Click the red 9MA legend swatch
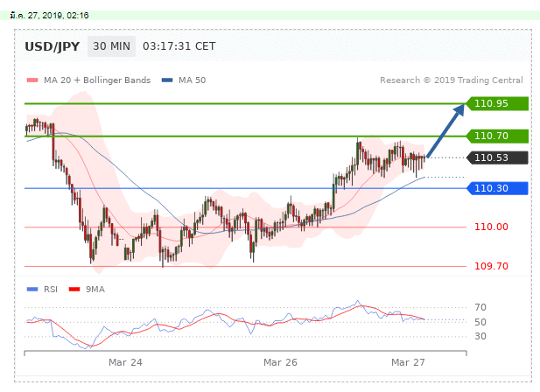The height and width of the screenshot is (392, 540). (74, 289)
